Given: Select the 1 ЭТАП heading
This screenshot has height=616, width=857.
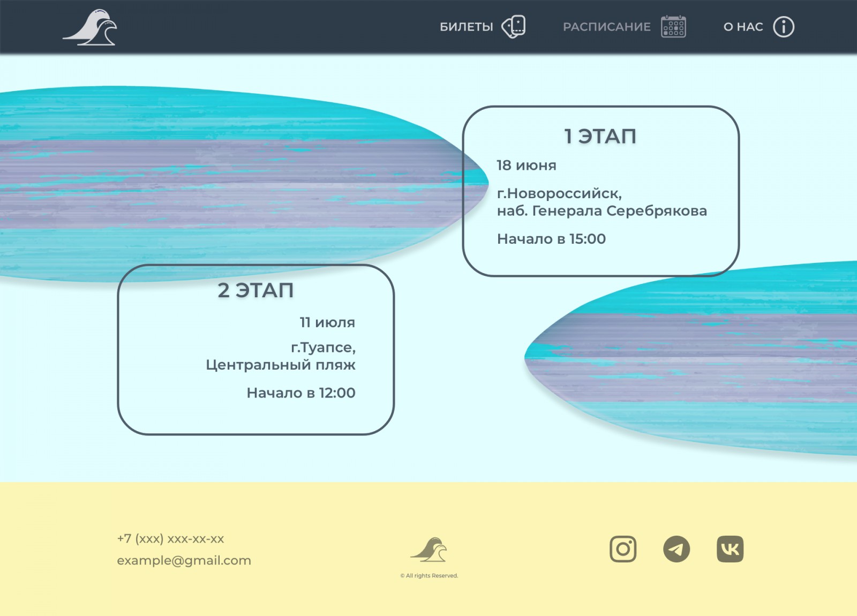Looking at the screenshot, I should tap(600, 136).
